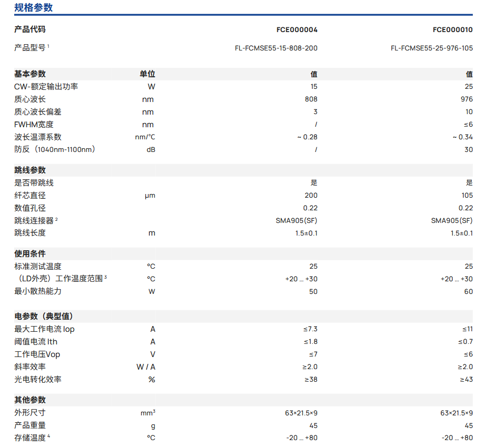Click model number FL-FCMSE55-15-808-200
The height and width of the screenshot is (448, 498).
(x=276, y=48)
